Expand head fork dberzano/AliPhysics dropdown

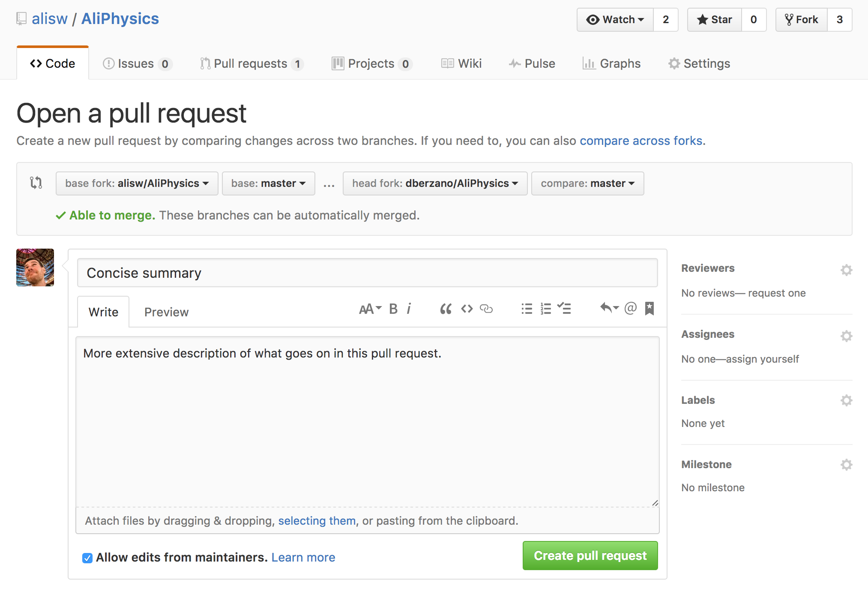click(434, 183)
